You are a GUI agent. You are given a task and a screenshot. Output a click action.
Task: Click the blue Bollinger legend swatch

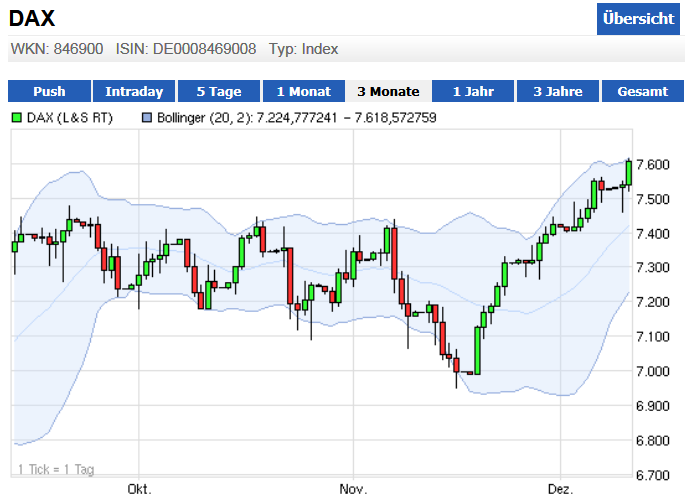147,117
